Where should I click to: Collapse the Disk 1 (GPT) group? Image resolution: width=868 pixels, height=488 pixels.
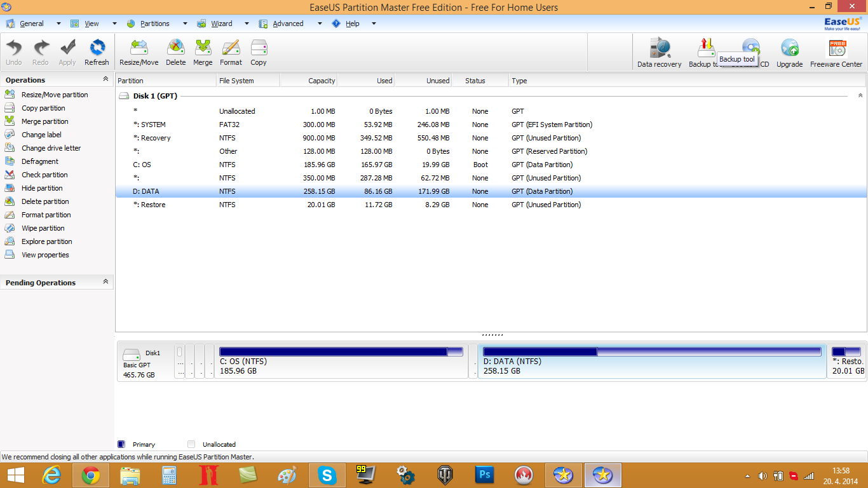coord(860,95)
